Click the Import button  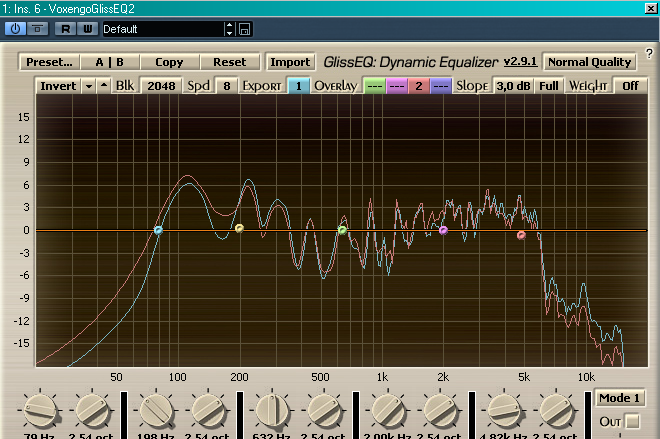click(x=290, y=62)
